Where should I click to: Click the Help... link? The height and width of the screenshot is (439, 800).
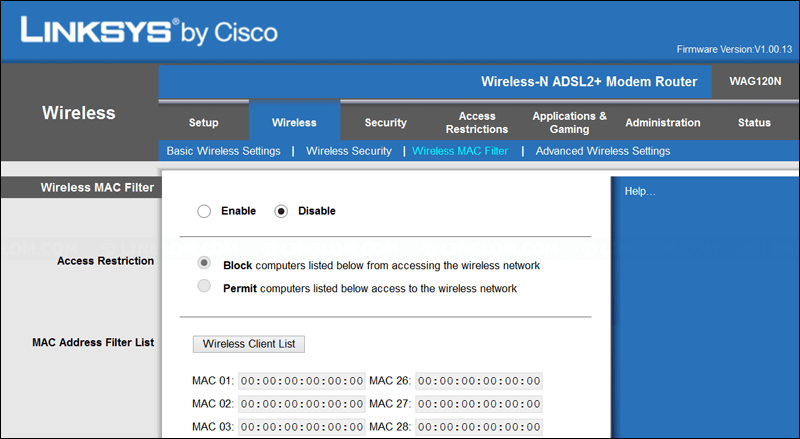640,191
